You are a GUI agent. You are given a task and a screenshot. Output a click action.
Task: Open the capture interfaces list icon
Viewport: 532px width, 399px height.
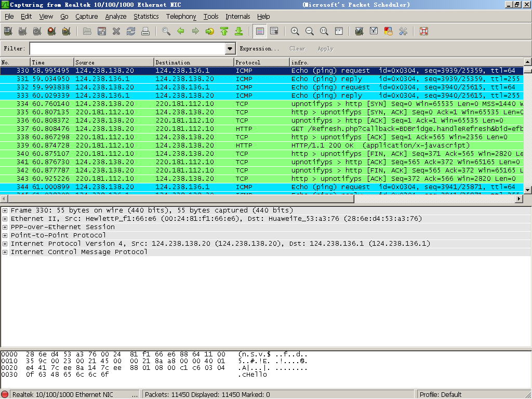pos(8,31)
